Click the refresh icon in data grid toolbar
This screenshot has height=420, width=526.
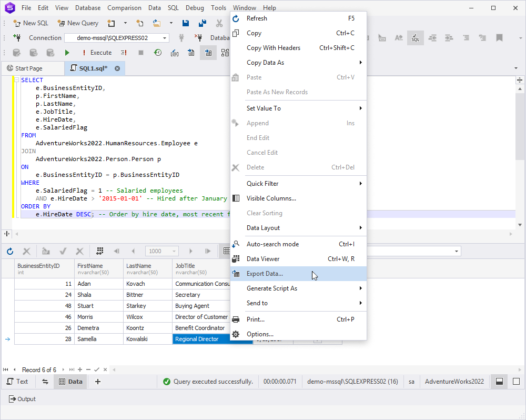tap(10, 251)
